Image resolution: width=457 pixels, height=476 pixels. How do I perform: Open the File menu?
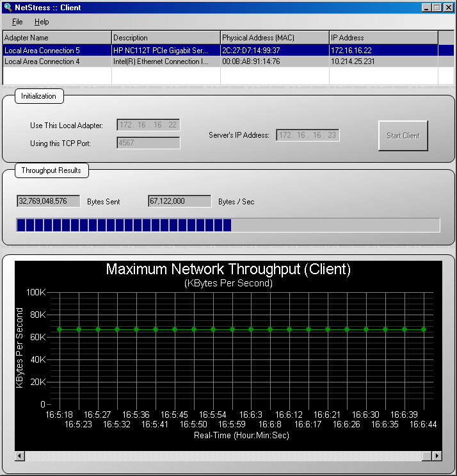[x=17, y=22]
